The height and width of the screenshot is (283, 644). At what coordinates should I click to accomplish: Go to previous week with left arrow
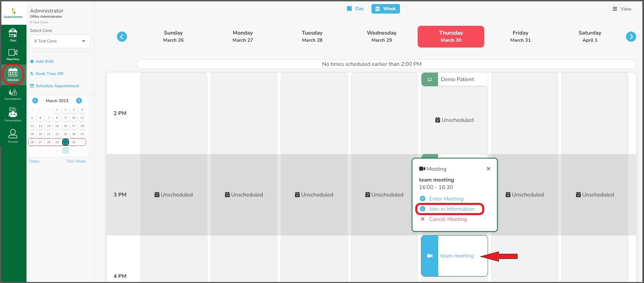[x=122, y=37]
